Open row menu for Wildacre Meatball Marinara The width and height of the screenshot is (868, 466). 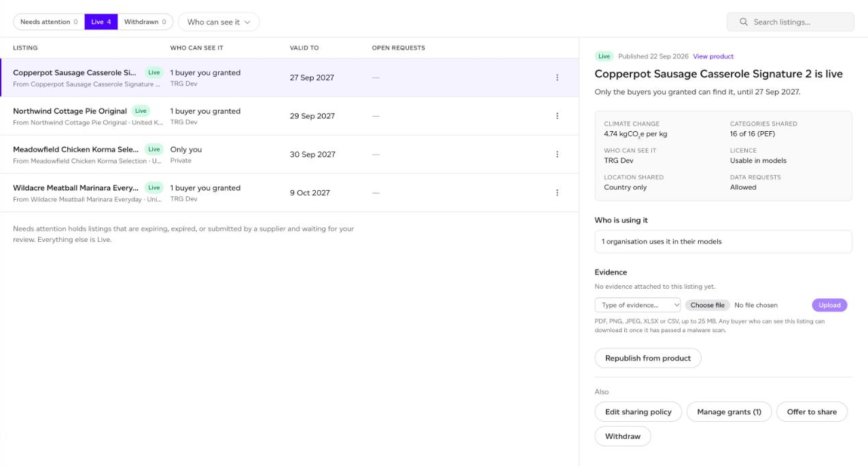[557, 193]
